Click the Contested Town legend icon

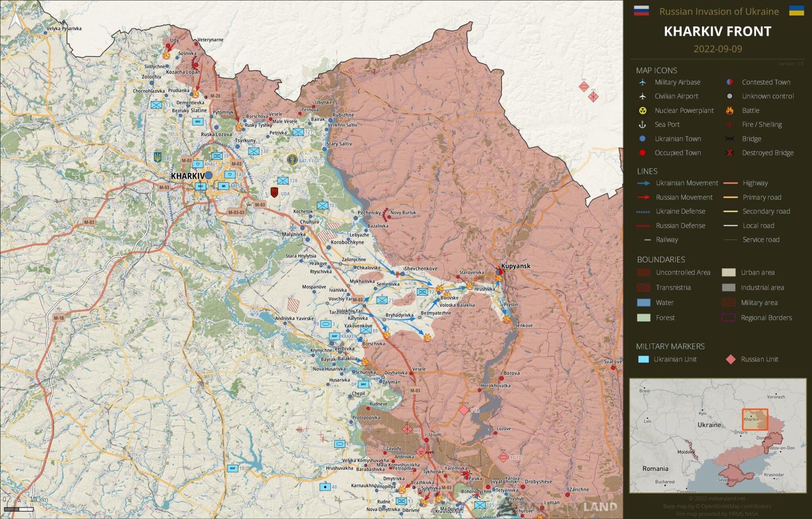click(x=730, y=82)
